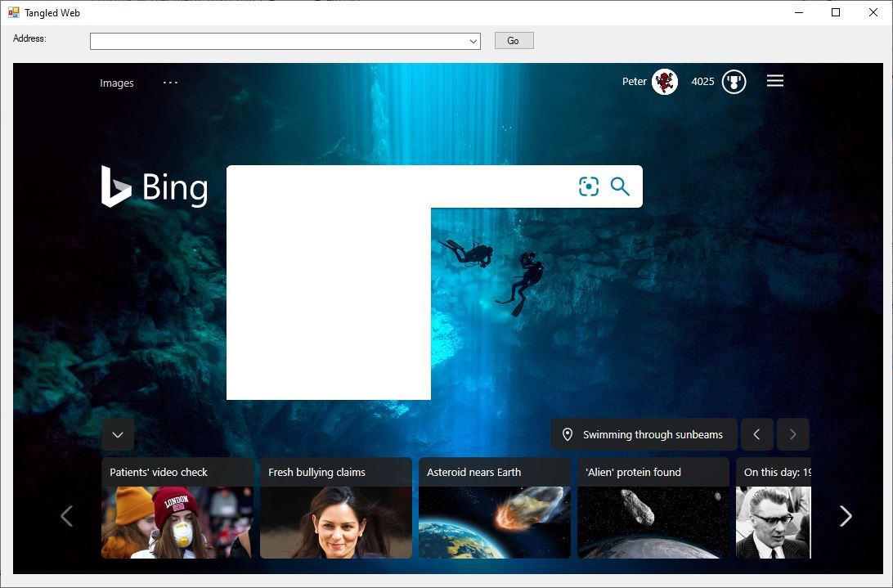The height and width of the screenshot is (588, 893).
Task: Expand the three-dots more menu
Action: 170,83
